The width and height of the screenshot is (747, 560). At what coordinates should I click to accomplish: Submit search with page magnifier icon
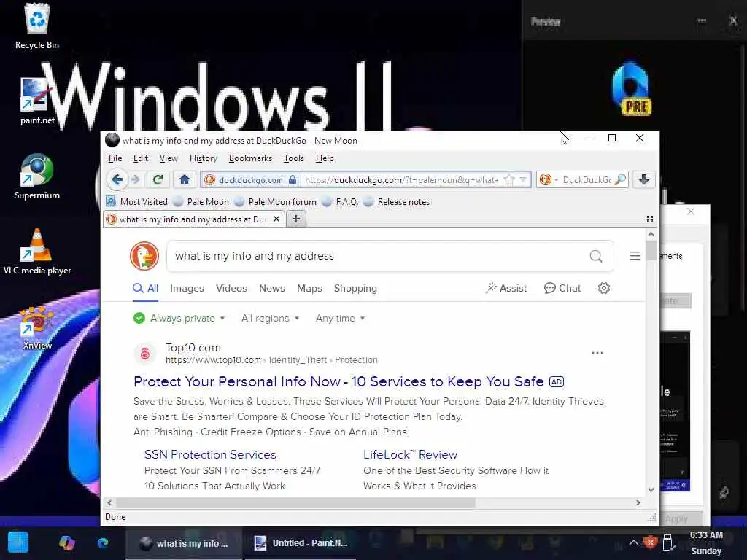coord(595,256)
